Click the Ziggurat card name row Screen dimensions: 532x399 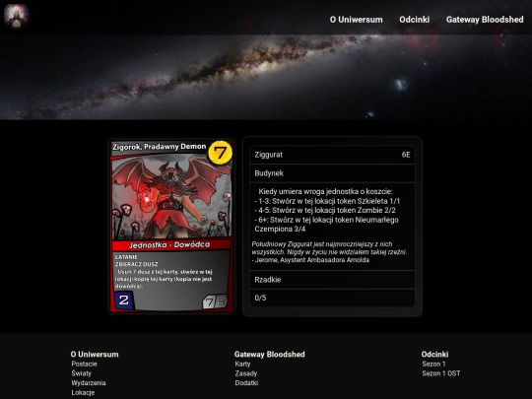tap(332, 155)
